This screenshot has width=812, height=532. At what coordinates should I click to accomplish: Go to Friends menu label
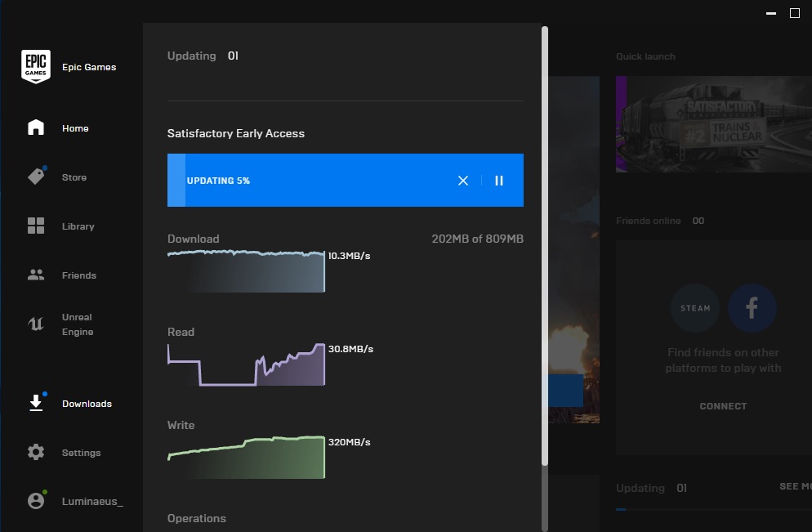coord(79,275)
